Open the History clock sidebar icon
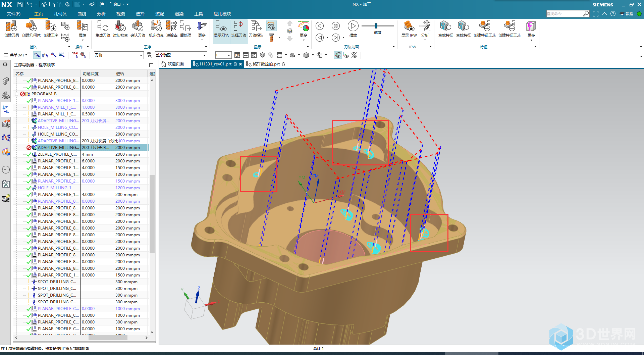The width and height of the screenshot is (644, 355). coord(6,169)
